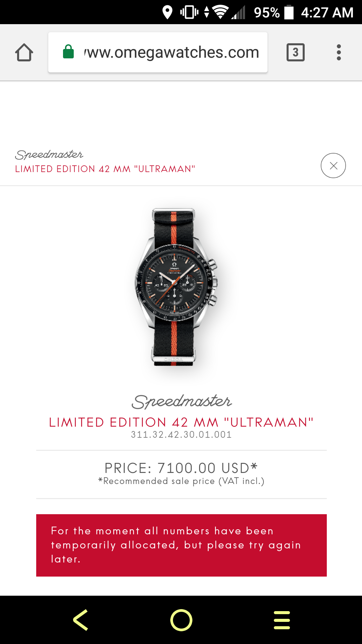Select the omegawatches.com address bar
Image resolution: width=362 pixels, height=644 pixels.
(158, 52)
